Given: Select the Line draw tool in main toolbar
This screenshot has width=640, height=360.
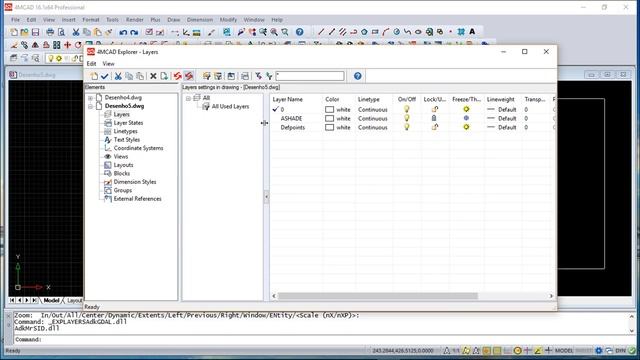Looking at the screenshot, I should 321,32.
